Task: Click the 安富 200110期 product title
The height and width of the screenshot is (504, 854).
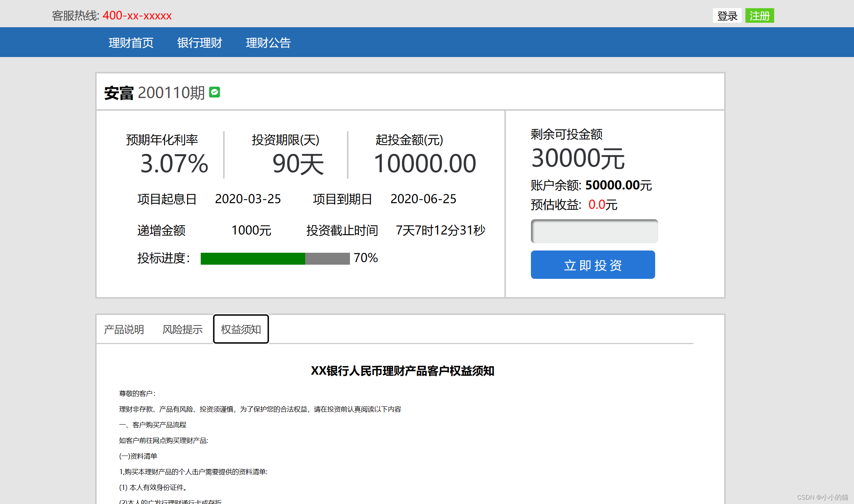Action: (154, 93)
